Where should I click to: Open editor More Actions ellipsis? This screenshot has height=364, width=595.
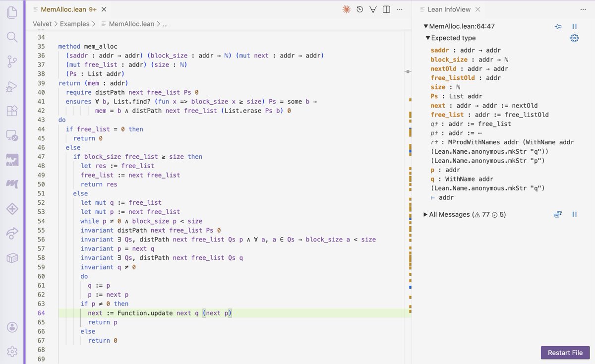coord(400,9)
